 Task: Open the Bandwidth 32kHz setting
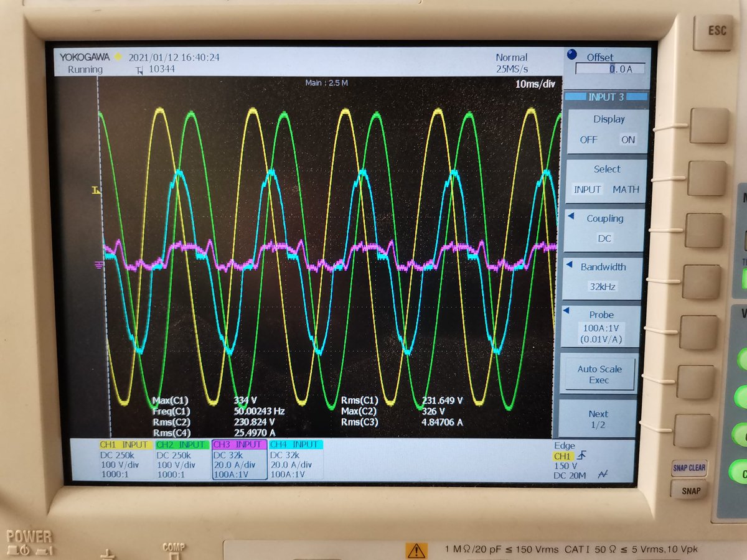click(x=601, y=279)
